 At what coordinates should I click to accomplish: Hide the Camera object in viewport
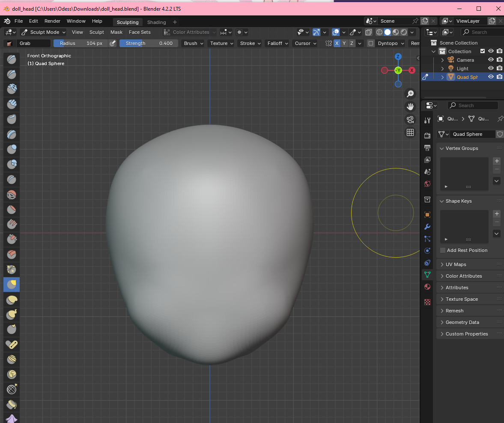[491, 60]
